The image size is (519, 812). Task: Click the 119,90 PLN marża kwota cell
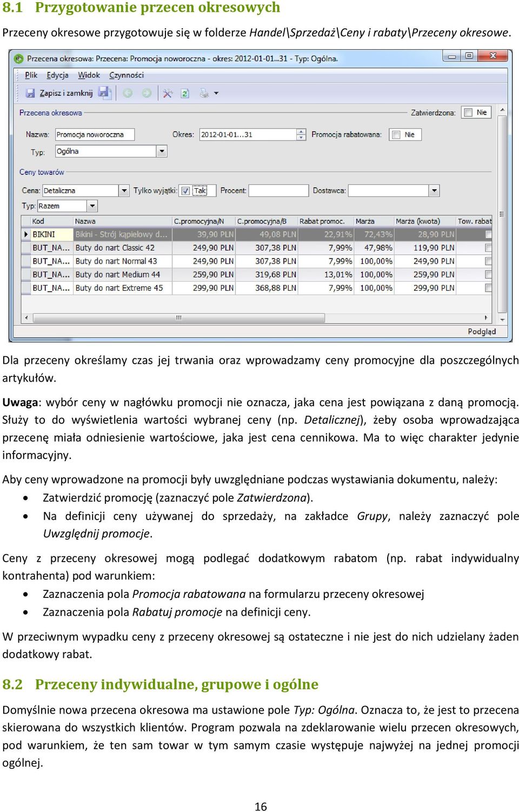coord(425,248)
